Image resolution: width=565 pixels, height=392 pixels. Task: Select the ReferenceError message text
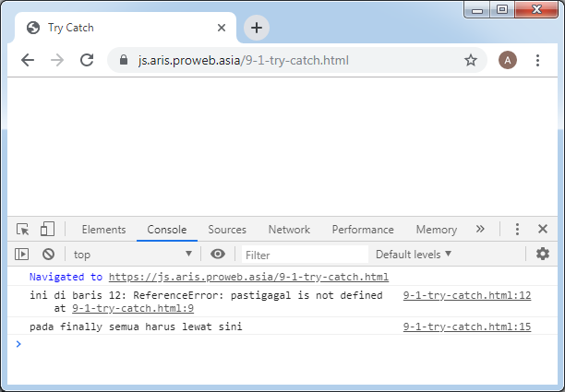206,295
